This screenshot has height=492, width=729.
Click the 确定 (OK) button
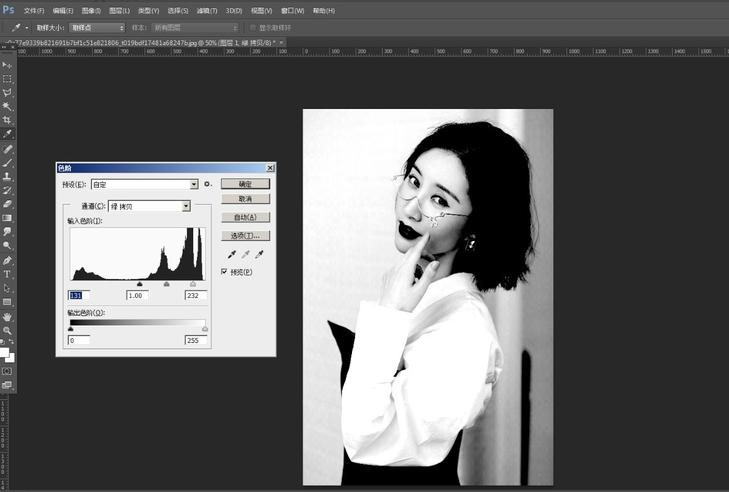point(245,184)
